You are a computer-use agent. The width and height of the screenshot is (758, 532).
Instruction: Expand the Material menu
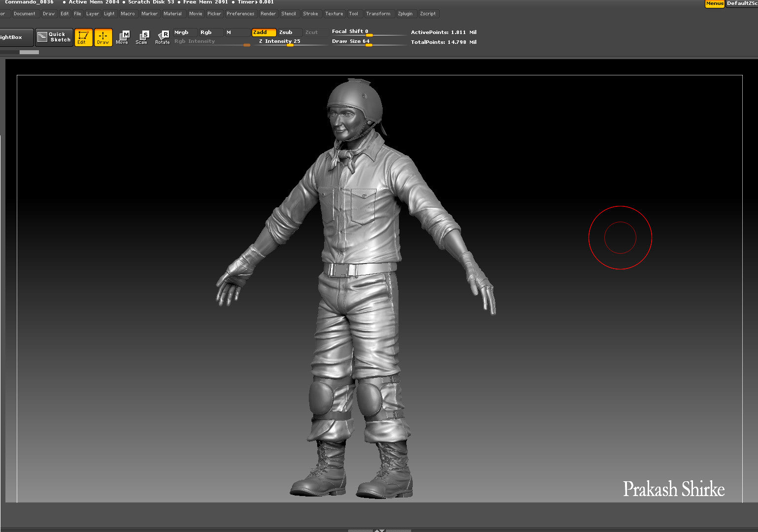pos(172,14)
